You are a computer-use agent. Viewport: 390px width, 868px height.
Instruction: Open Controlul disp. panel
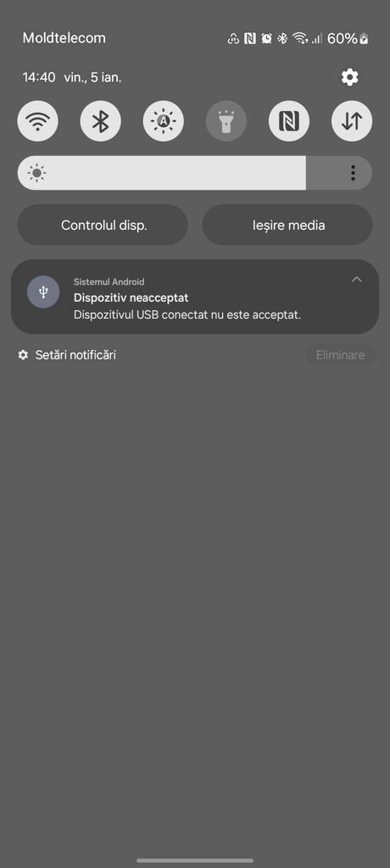103,225
